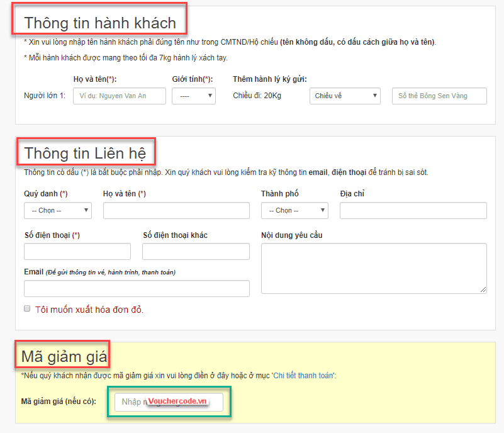504x433 pixels.
Task: Click the yellow Mã giảm giá heading
Action: [x=64, y=357]
